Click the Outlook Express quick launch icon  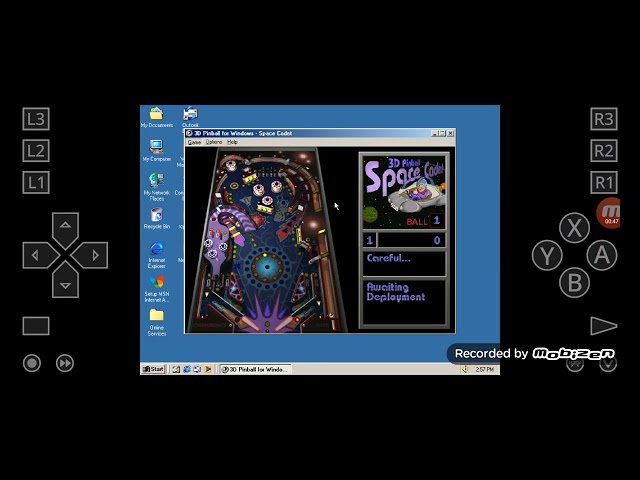pos(197,369)
